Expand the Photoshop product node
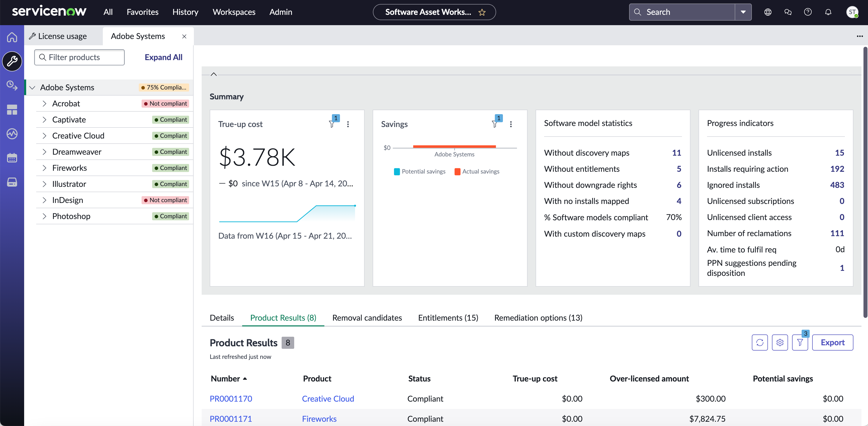 point(44,216)
